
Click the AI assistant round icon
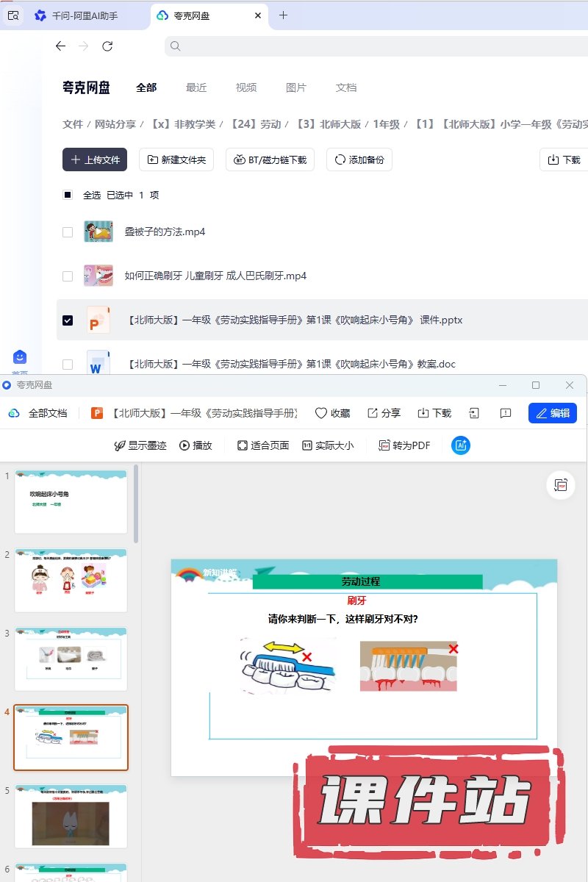461,445
